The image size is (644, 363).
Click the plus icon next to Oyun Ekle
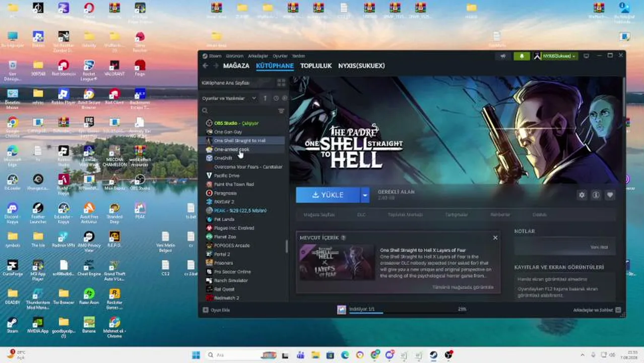[x=205, y=310]
